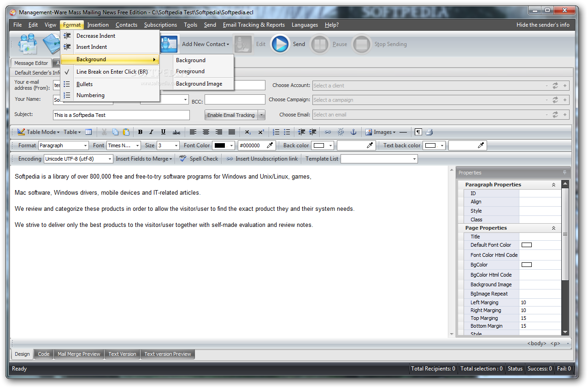Select Decrease Indent menu item

(96, 36)
